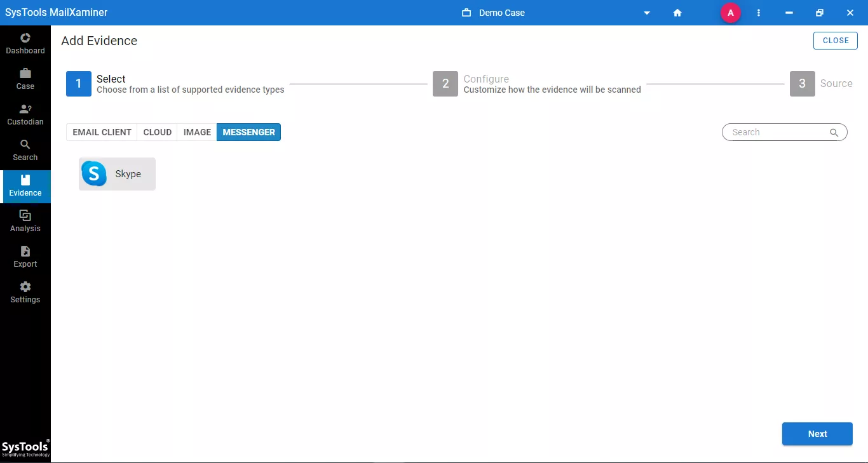The height and width of the screenshot is (463, 868).
Task: Expand the Demo Case dropdown arrow
Action: (x=647, y=13)
